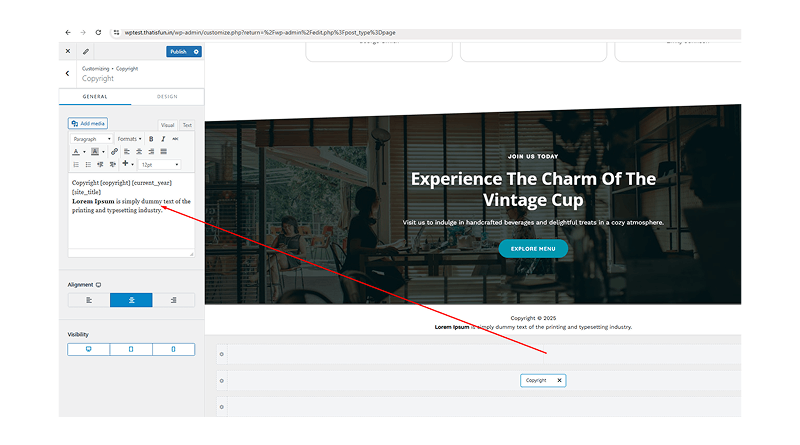This screenshot has height=445, width=800.
Task: Switch to the General tab
Action: pos(95,96)
